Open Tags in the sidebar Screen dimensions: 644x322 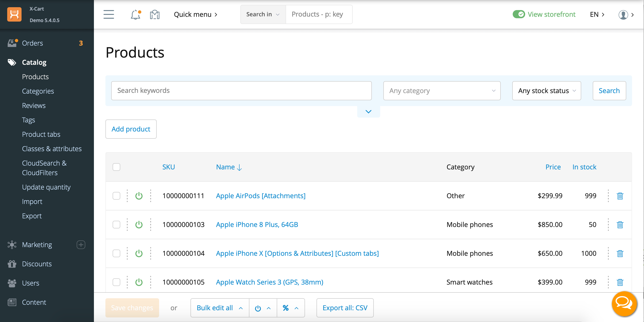29,120
